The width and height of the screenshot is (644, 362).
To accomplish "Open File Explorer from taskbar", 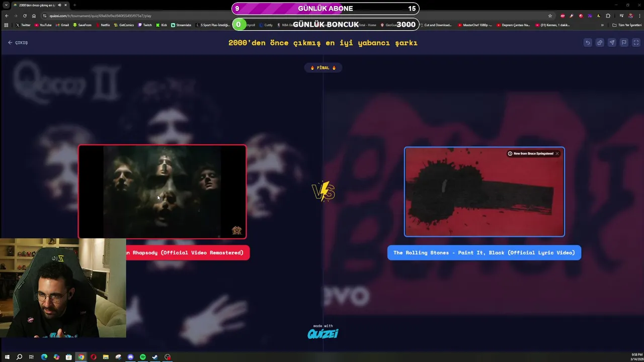I will pyautogui.click(x=106, y=357).
